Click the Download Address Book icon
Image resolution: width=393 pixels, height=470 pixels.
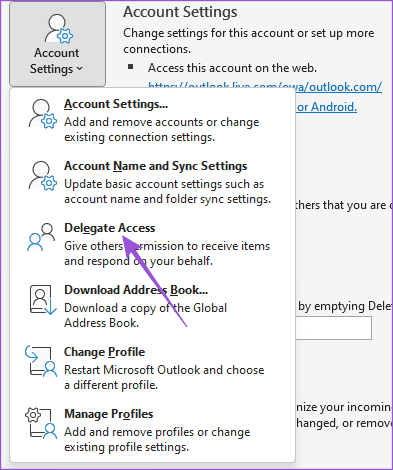pos(43,300)
